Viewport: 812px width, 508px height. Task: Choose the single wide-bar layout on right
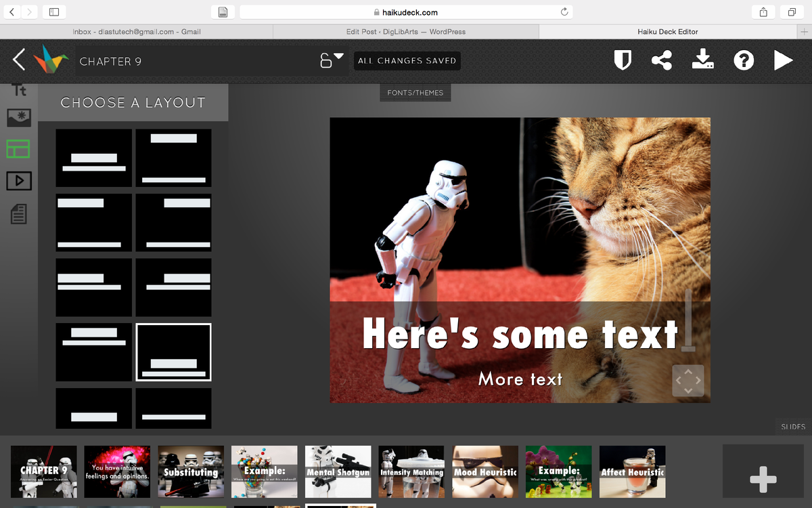[174, 408]
